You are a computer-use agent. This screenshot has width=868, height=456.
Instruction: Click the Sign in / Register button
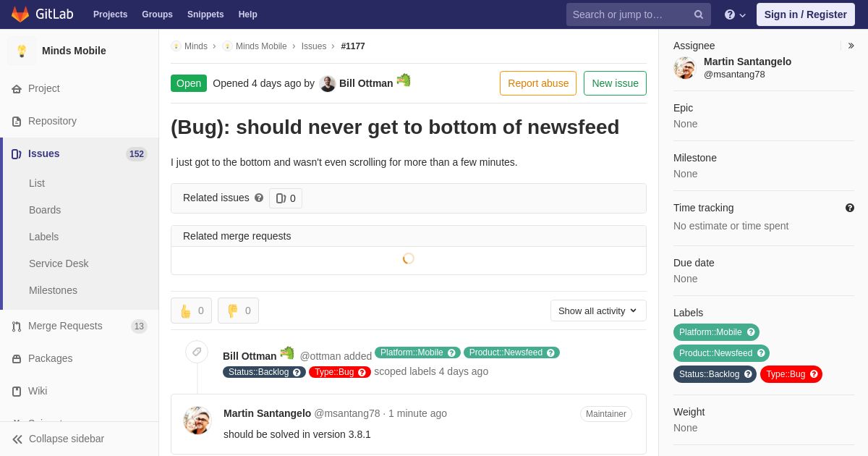(805, 14)
